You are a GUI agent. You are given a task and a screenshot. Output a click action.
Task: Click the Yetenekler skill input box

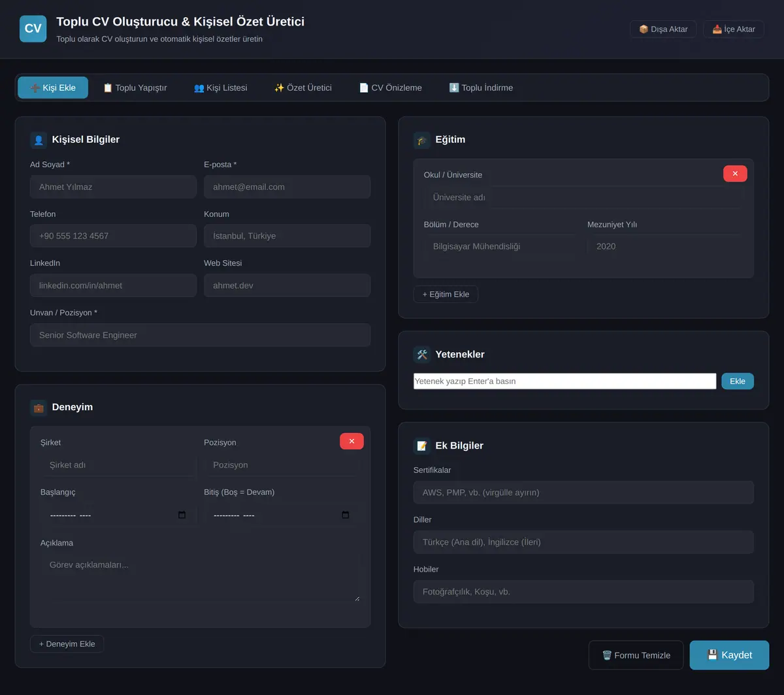coord(565,381)
